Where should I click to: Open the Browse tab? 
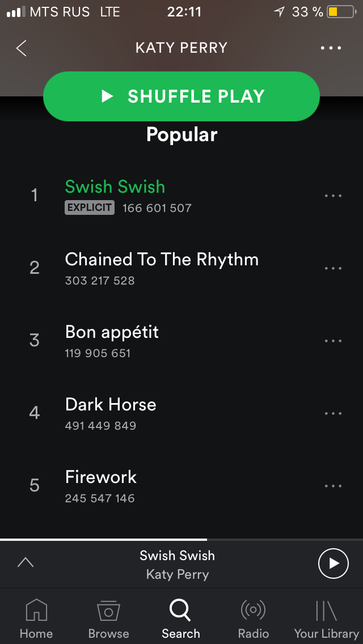coord(108,618)
